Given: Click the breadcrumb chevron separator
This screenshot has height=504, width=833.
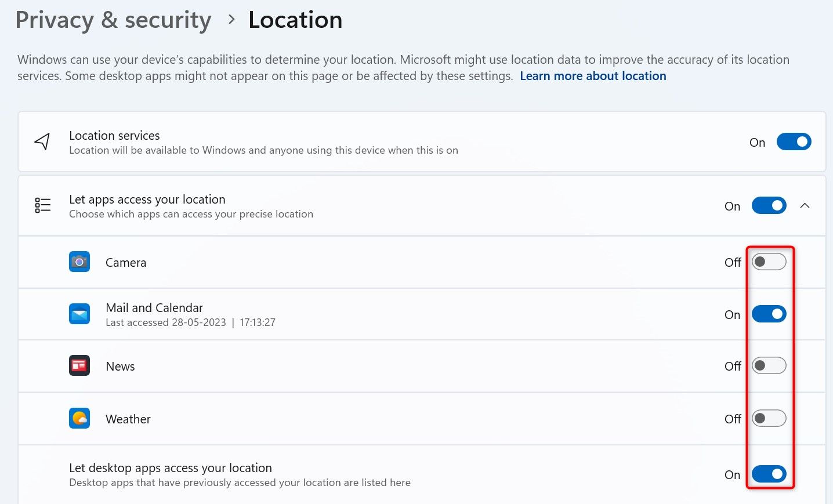Looking at the screenshot, I should pyautogui.click(x=231, y=20).
